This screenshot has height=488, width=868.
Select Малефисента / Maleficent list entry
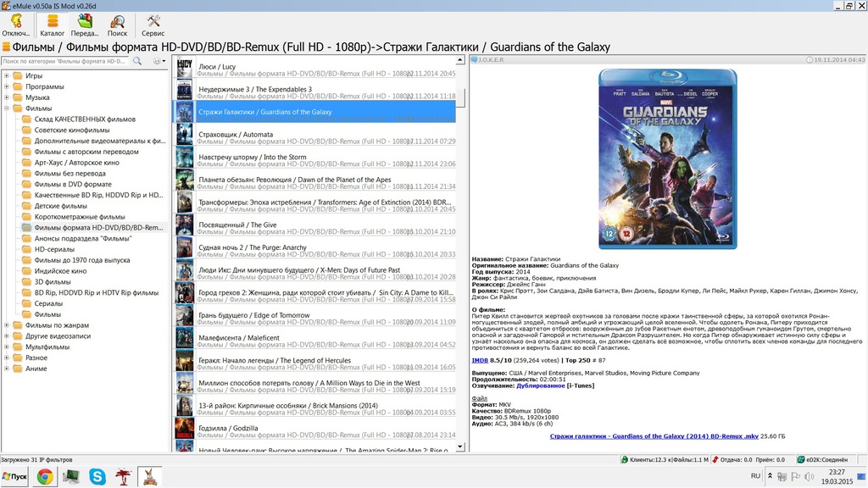[315, 339]
